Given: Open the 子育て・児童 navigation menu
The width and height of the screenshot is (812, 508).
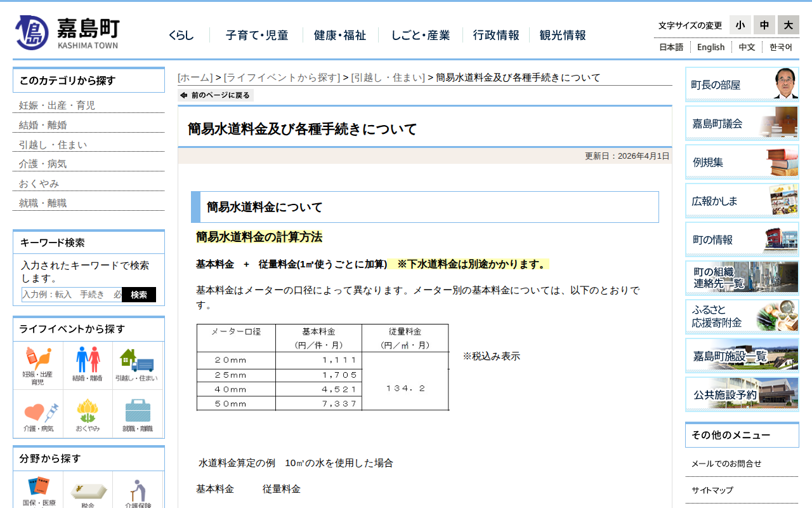Looking at the screenshot, I should (257, 36).
